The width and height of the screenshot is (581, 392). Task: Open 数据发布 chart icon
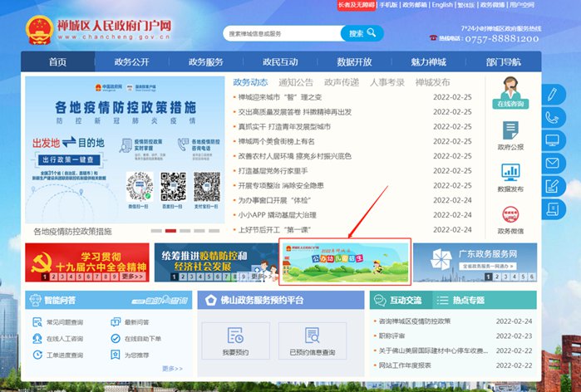[510, 178]
